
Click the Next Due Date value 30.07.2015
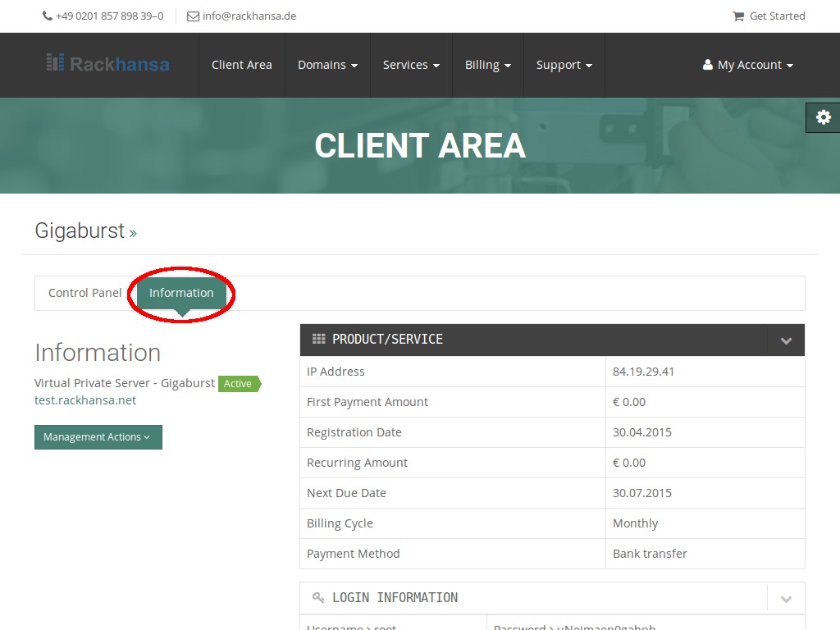click(x=642, y=493)
